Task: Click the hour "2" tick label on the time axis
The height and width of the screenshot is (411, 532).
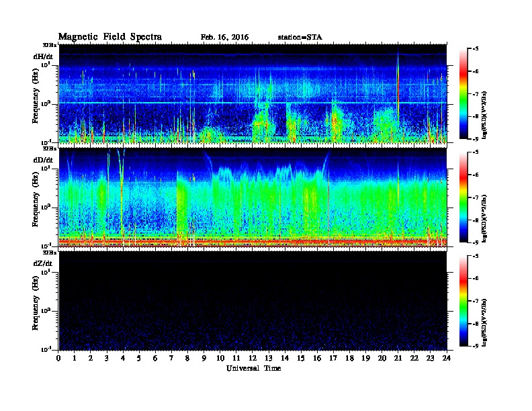Action: [91, 358]
